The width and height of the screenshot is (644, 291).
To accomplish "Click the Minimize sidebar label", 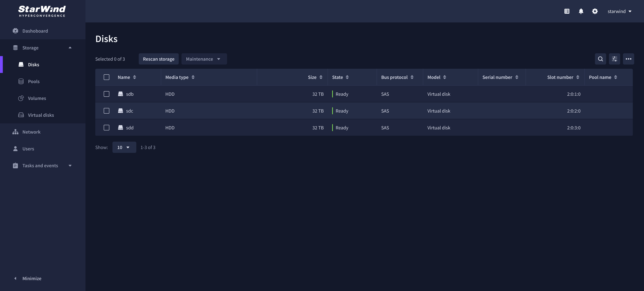I will tap(32, 278).
